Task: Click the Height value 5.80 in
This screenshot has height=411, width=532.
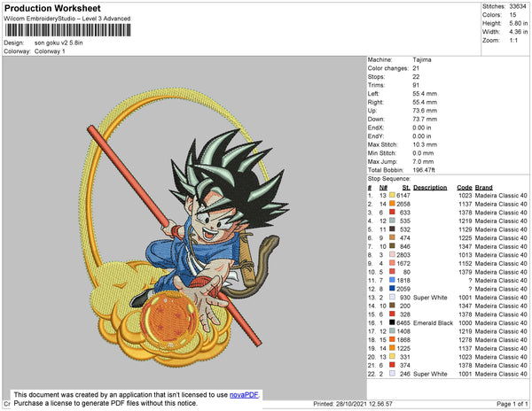Action: pyautogui.click(x=519, y=23)
